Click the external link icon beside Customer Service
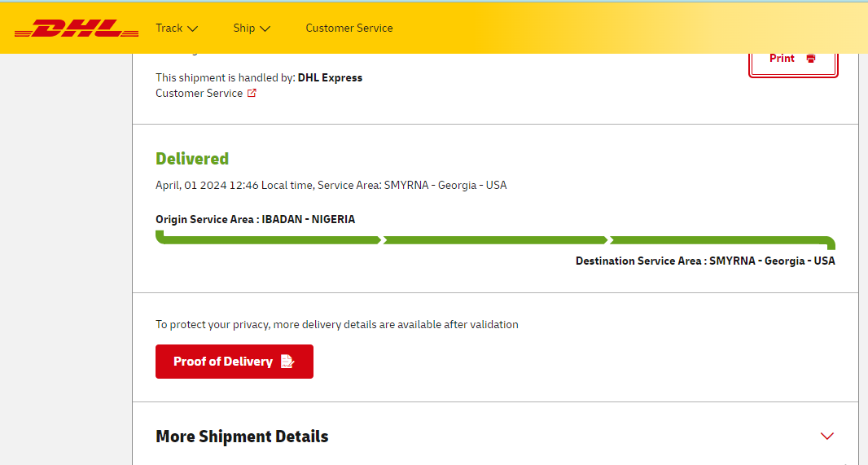Screen dimensions: 868x465 tap(252, 93)
